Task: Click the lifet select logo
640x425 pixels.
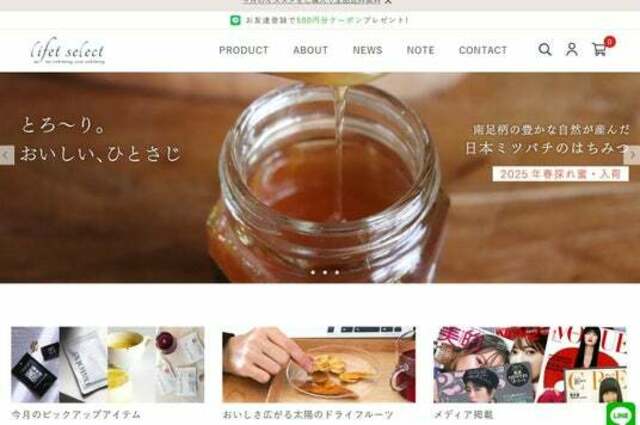Action: (x=68, y=51)
